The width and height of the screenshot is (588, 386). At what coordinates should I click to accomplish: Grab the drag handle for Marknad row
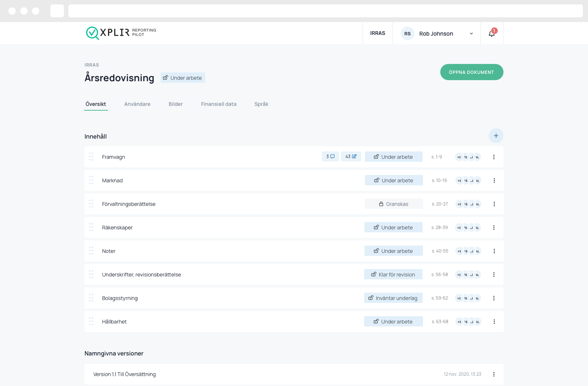91,180
